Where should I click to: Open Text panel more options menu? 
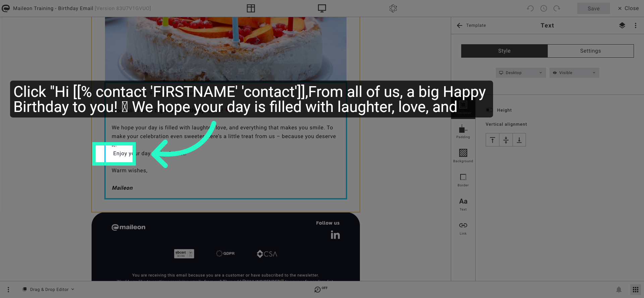click(636, 25)
